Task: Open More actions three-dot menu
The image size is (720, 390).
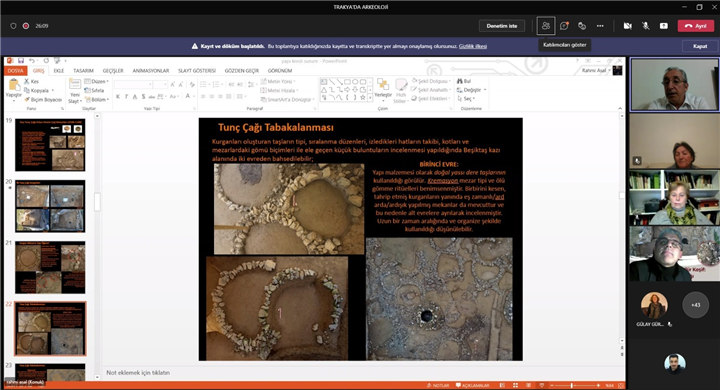Action: click(600, 26)
